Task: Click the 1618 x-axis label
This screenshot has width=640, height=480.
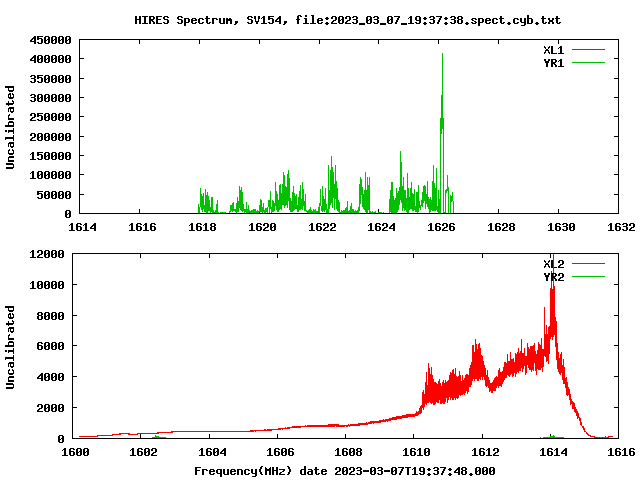Action: [202, 227]
